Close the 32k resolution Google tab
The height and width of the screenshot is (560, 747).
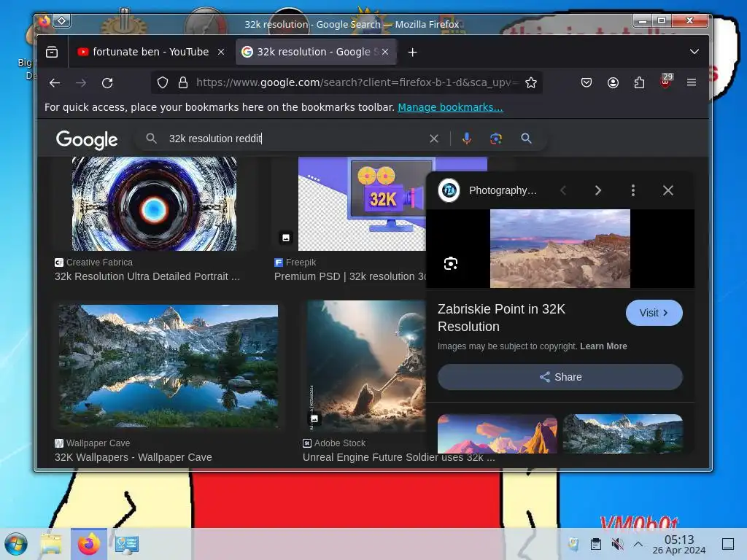coord(385,52)
